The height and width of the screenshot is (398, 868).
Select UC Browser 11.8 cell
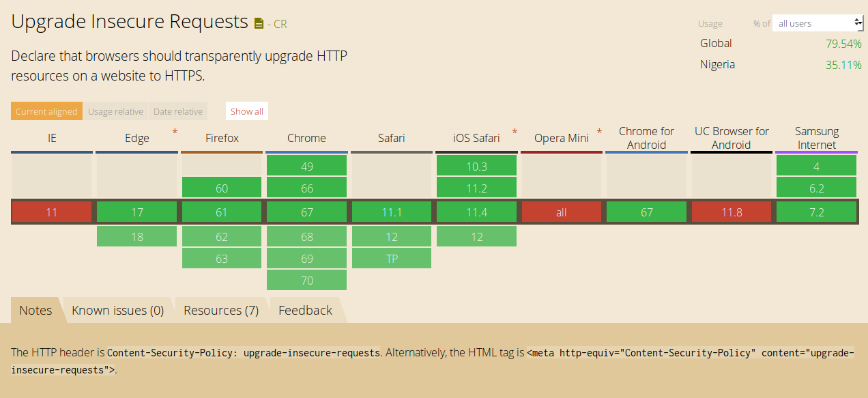point(732,212)
